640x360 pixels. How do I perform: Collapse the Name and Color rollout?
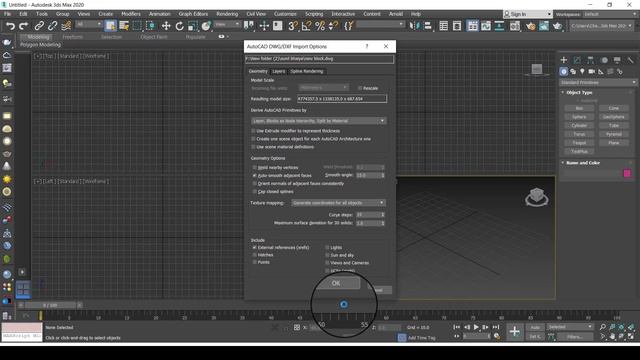[583, 163]
